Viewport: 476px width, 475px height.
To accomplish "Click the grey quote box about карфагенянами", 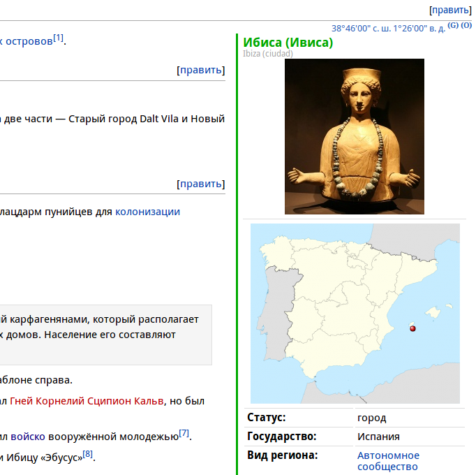I will click(105, 335).
